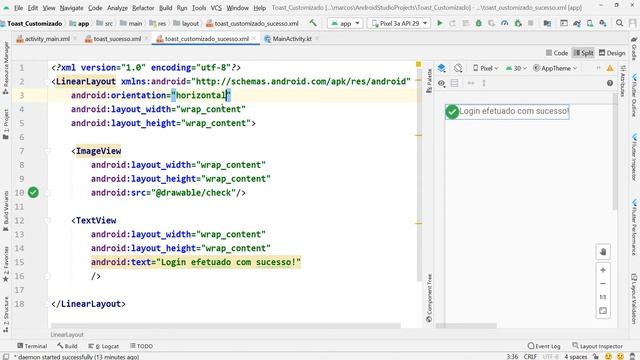640x360 pixels.
Task: Open the Pixel 3a API 29 device dropdown
Action: click(399, 23)
